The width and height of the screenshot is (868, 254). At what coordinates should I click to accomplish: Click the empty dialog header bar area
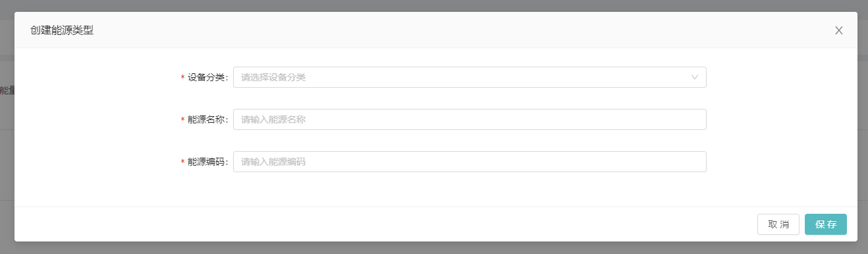[x=461, y=30]
